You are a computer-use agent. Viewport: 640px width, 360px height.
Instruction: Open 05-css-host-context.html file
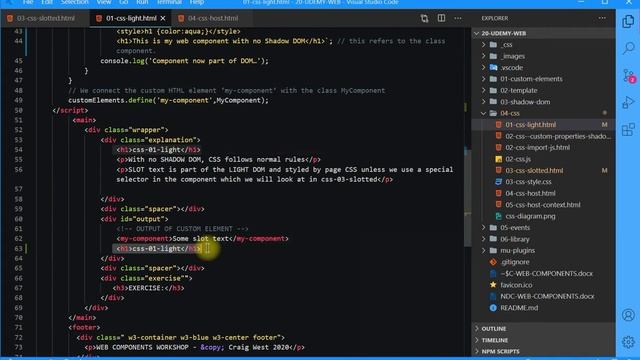point(544,205)
